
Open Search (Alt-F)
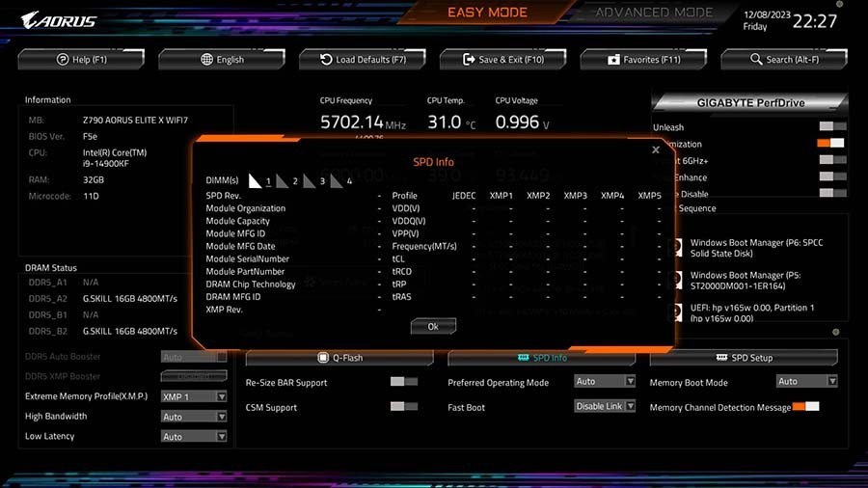click(784, 59)
